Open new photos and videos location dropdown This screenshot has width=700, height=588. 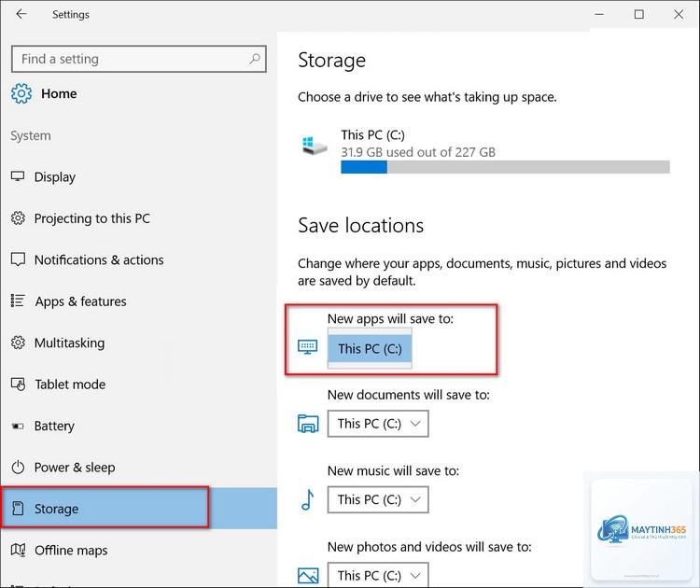pos(378,575)
